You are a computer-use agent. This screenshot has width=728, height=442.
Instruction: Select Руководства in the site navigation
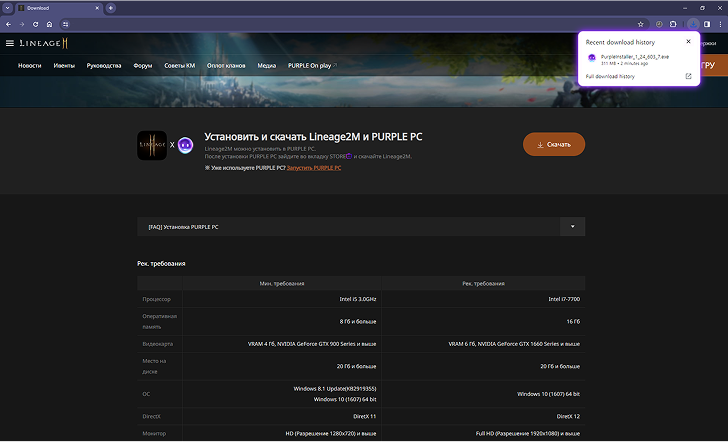[x=104, y=66]
